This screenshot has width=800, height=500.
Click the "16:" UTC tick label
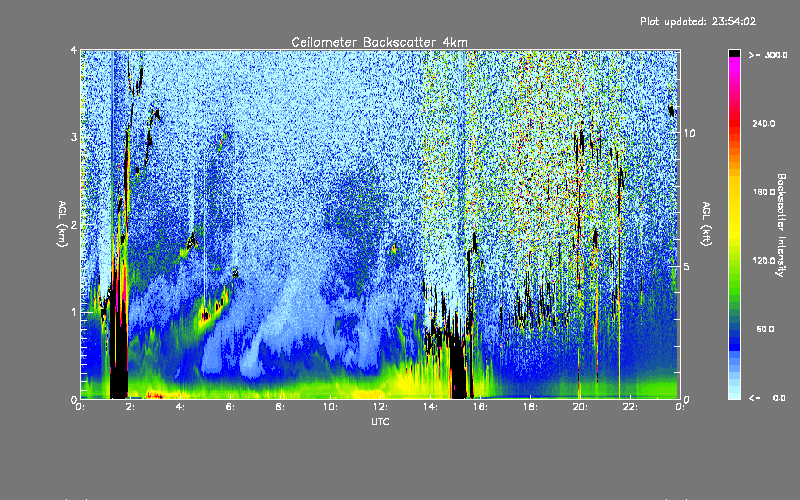(x=480, y=407)
